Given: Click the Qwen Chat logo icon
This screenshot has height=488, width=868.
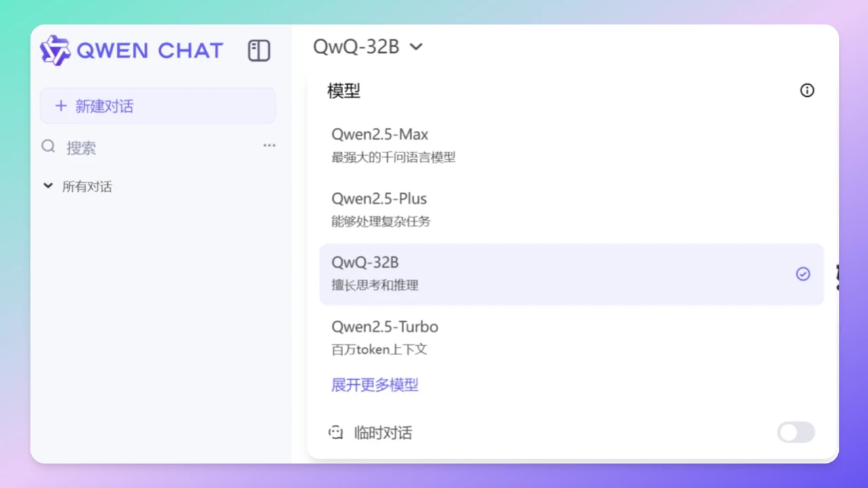Looking at the screenshot, I should pos(55,50).
